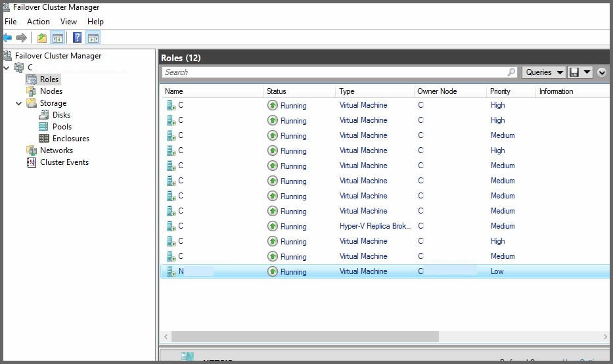
Task: Click the Cluster Events icon in tree
Action: coord(32,162)
